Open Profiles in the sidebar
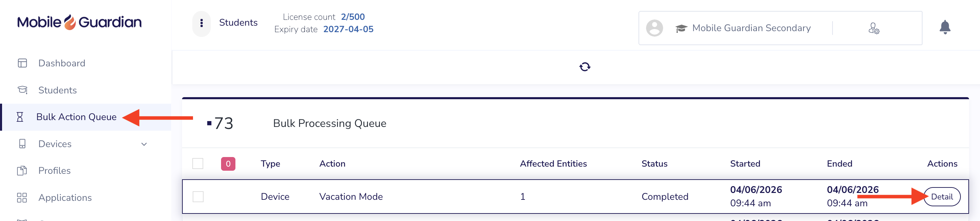 click(54, 171)
